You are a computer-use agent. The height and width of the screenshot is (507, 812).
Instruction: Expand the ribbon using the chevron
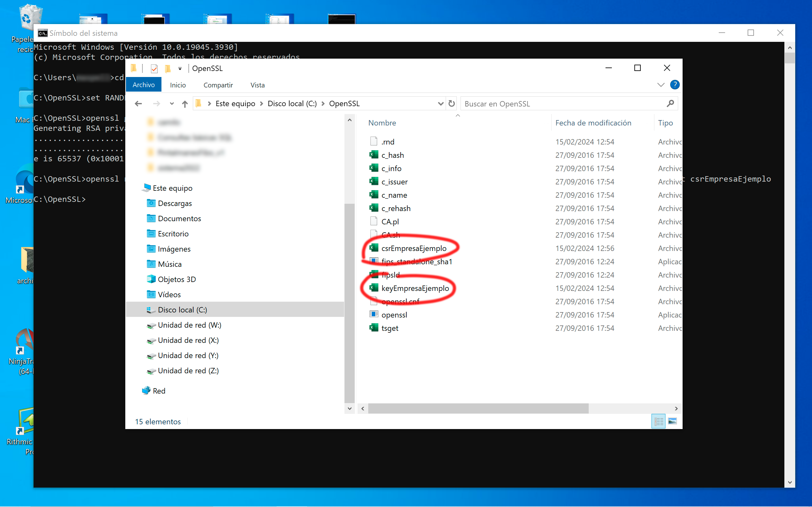point(660,85)
